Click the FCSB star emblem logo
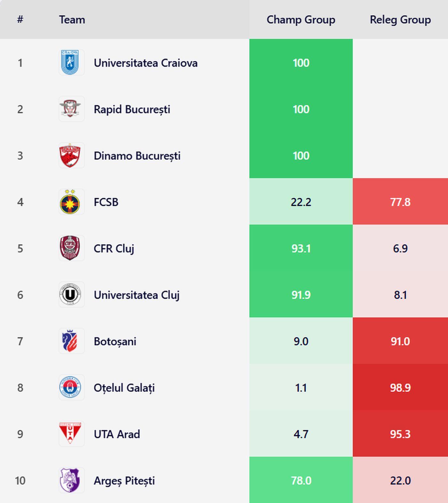Viewport: 448px width, 503px height. tap(70, 202)
